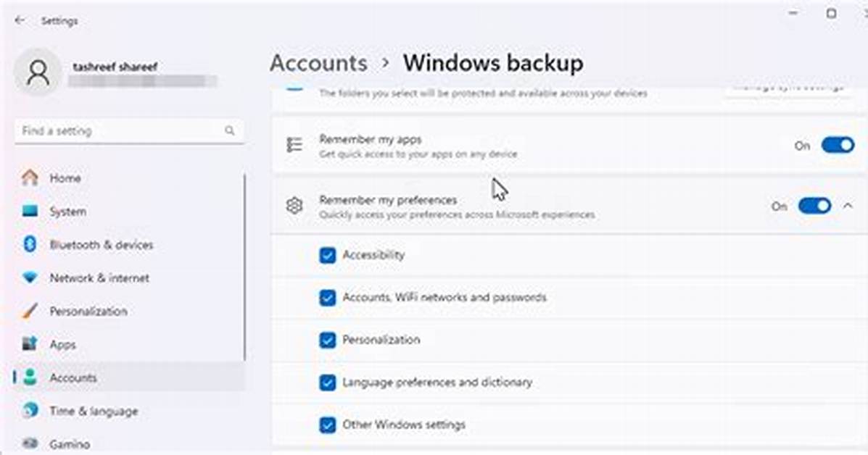This screenshot has height=455, width=868.
Task: Open Time & language settings
Action: (x=128, y=411)
